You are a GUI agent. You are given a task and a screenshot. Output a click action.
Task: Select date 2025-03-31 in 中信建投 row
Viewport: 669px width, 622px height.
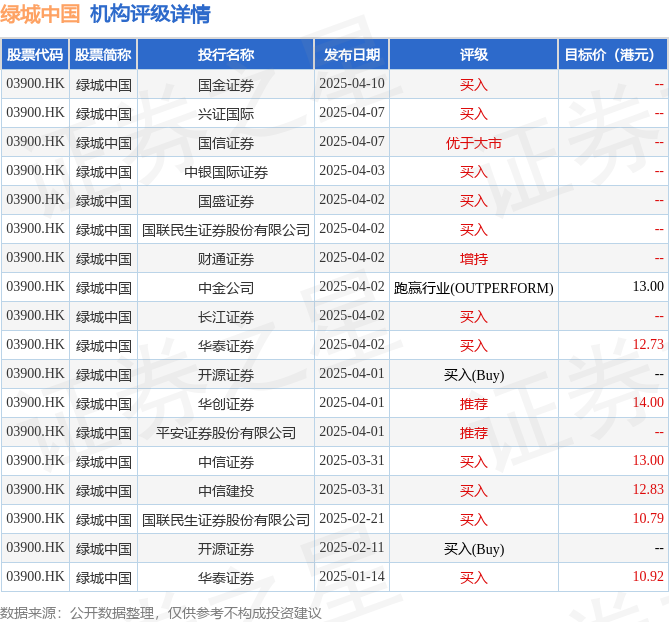pyautogui.click(x=352, y=489)
